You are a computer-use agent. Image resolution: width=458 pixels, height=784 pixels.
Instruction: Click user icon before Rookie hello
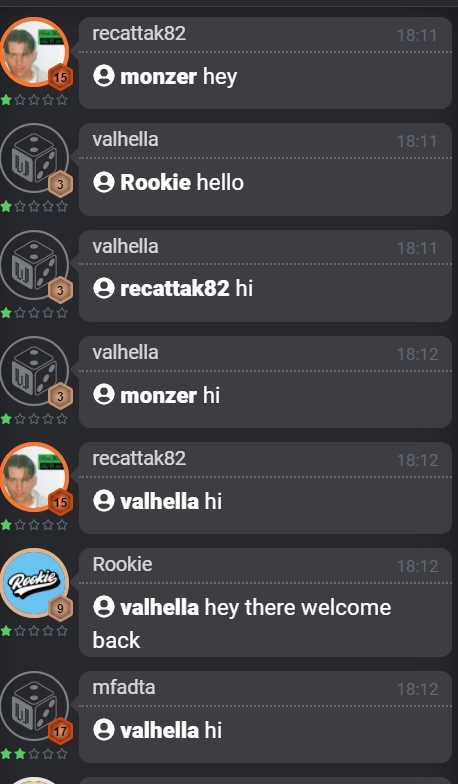(x=104, y=182)
